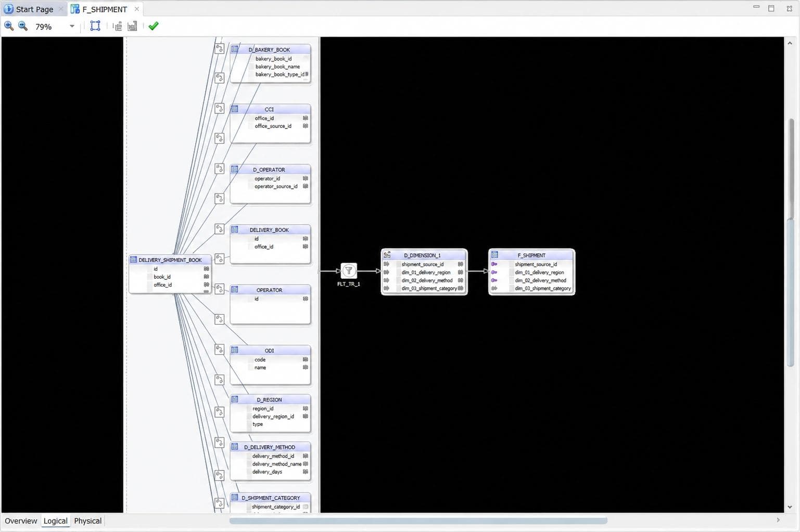The image size is (800, 532).
Task: Click table icon in DELIVERY_SHIPMENT_BOOK header
Action: point(133,259)
